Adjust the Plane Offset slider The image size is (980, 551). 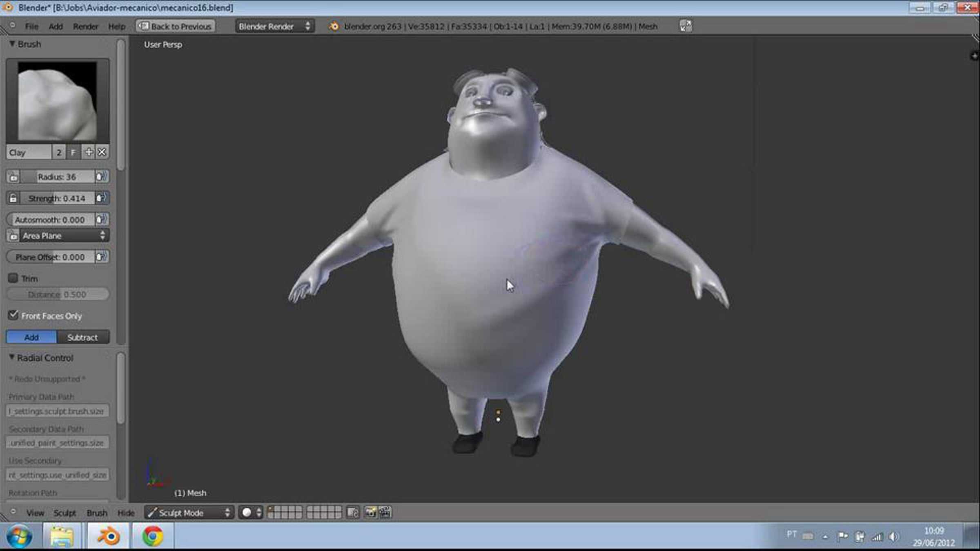pos(50,257)
